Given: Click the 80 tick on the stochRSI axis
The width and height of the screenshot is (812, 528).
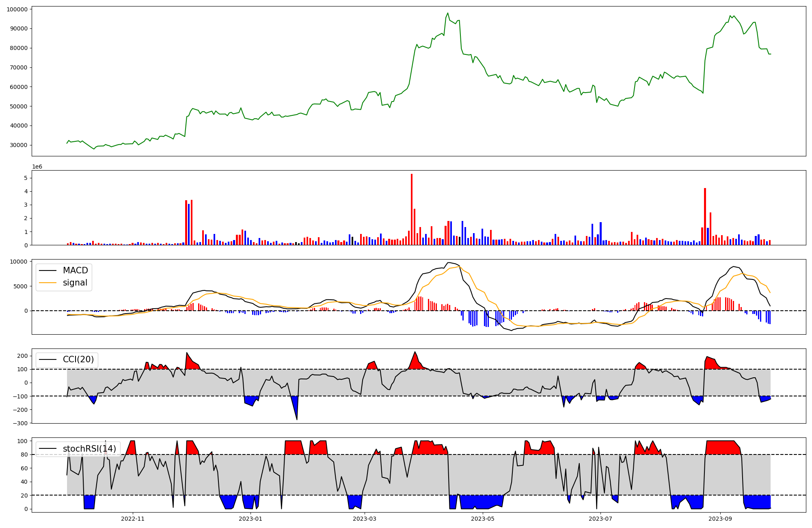Looking at the screenshot, I should [25, 454].
